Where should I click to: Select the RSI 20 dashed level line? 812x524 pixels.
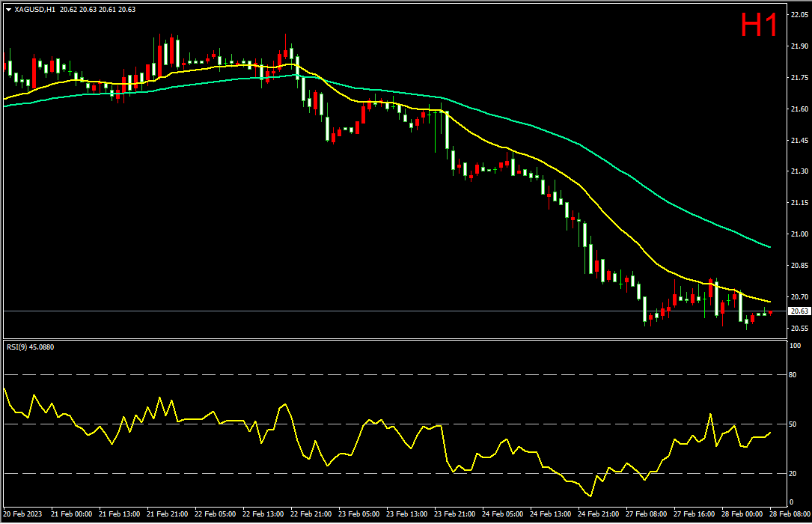click(395, 473)
